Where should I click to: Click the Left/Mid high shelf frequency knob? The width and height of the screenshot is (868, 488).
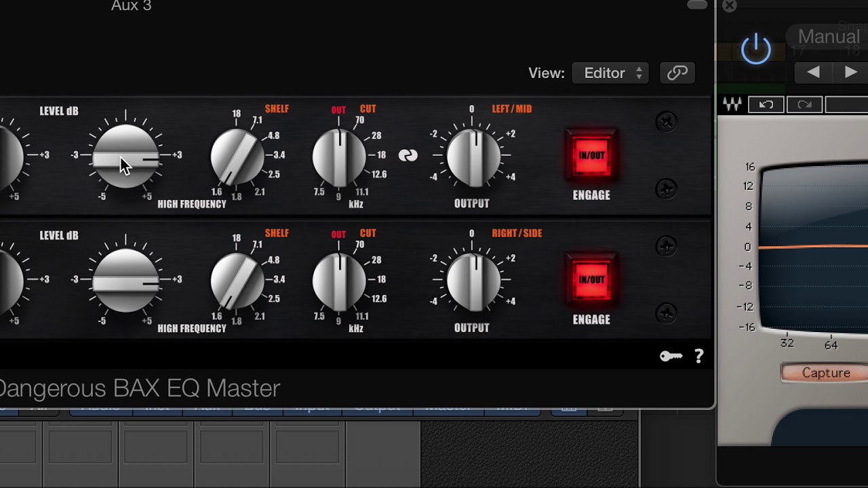237,156
